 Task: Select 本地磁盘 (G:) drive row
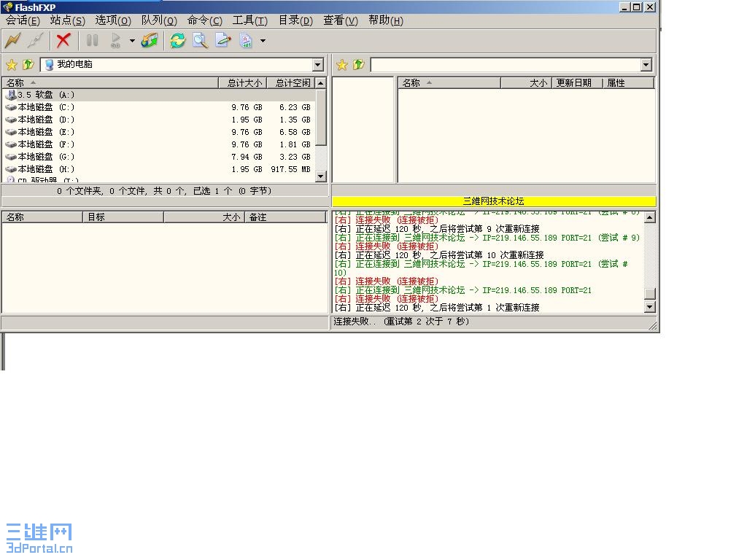point(158,157)
